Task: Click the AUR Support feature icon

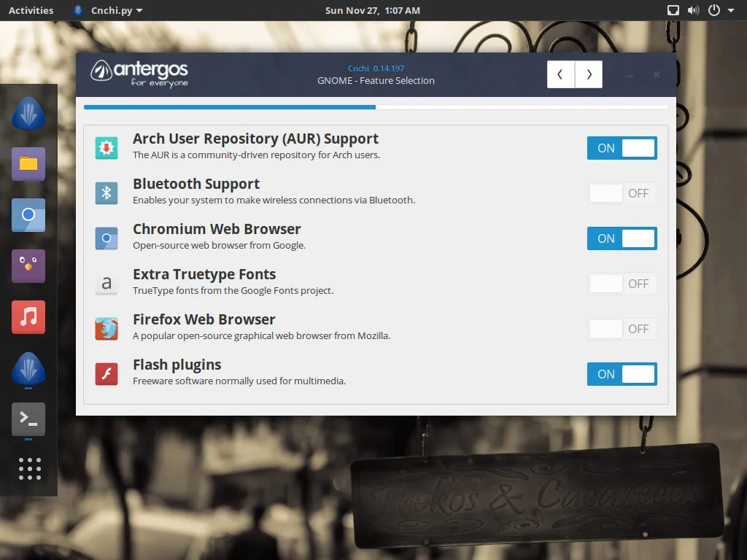Action: (107, 147)
